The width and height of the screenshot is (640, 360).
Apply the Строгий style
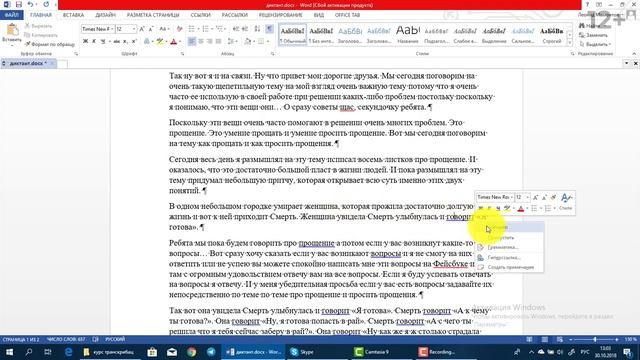[x=552, y=35]
